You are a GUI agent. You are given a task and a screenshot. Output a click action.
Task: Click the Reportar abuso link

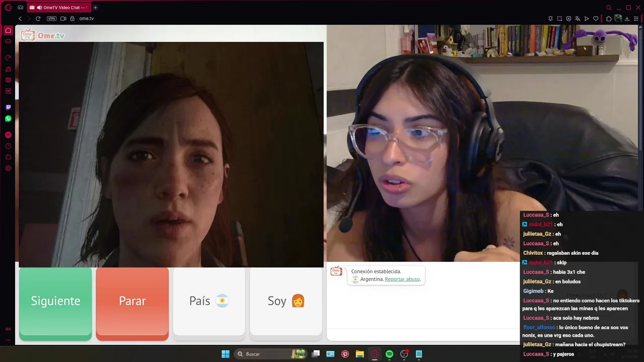point(403,279)
